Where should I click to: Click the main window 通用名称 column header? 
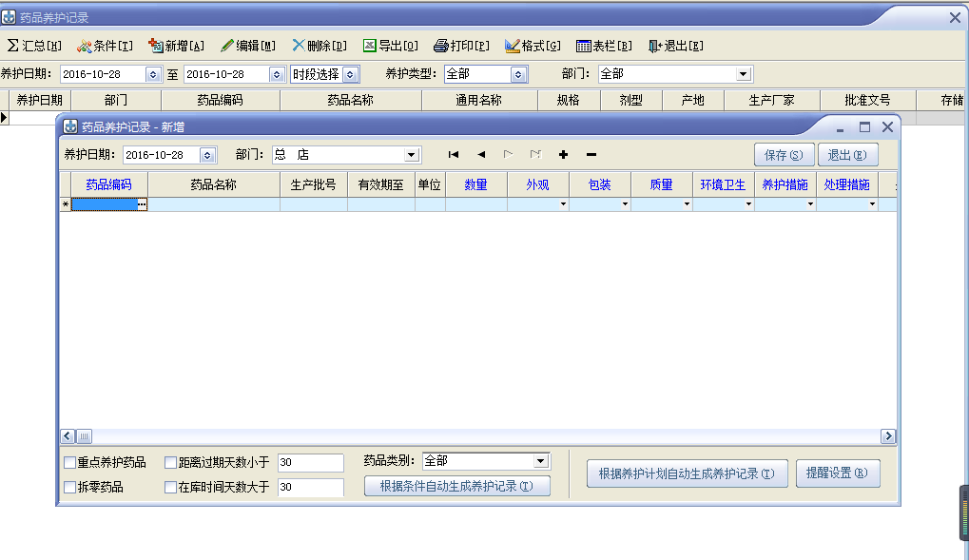click(479, 100)
